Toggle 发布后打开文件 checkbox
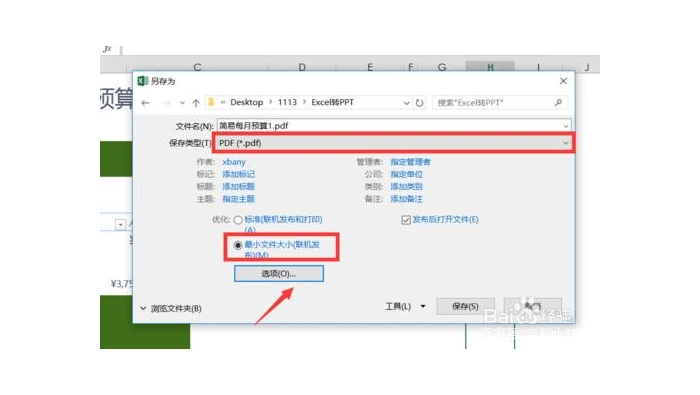700x395 pixels. 406,220
